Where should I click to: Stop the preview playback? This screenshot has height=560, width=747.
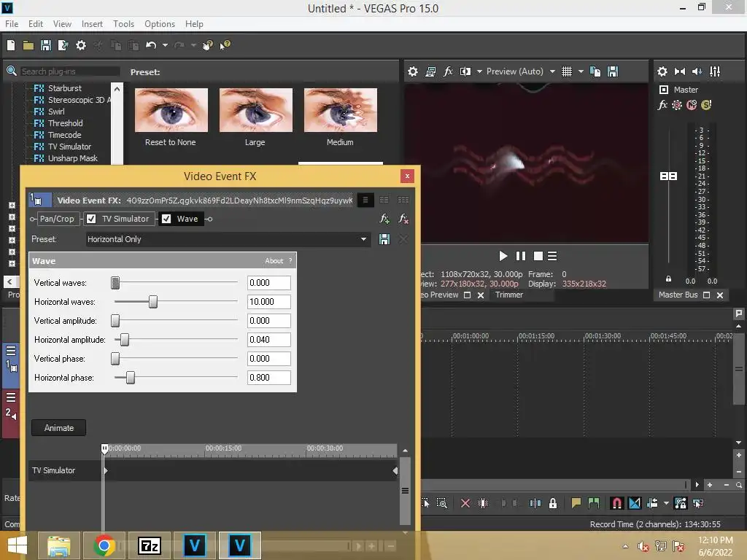[x=538, y=256]
